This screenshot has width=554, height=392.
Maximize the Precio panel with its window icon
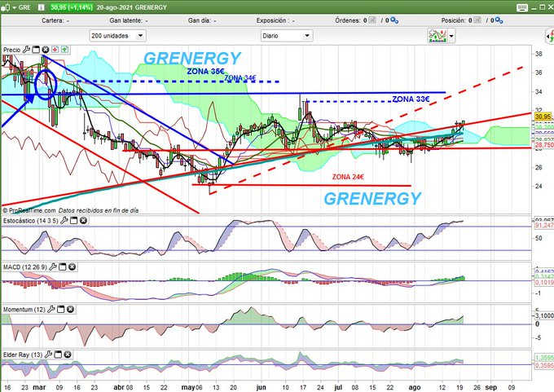coord(36,50)
